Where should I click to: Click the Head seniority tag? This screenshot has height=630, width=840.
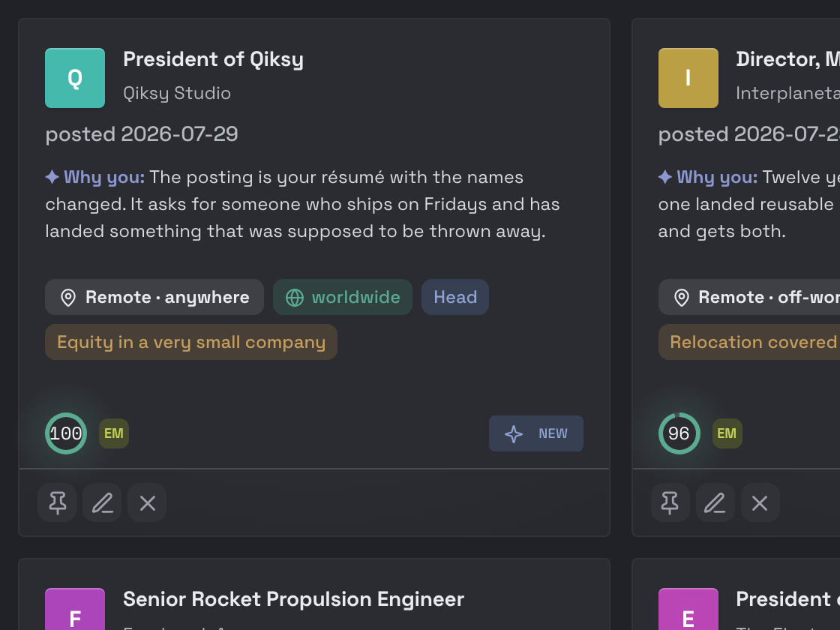point(455,297)
